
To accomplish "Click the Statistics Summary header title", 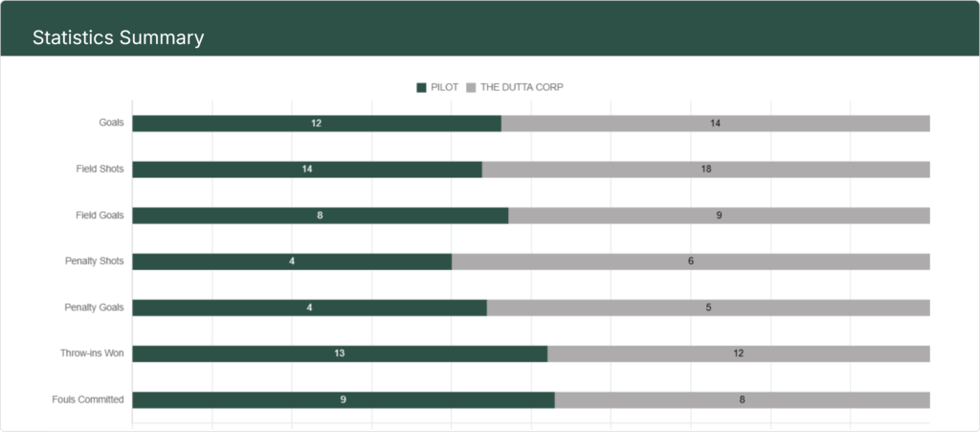I will coord(118,37).
